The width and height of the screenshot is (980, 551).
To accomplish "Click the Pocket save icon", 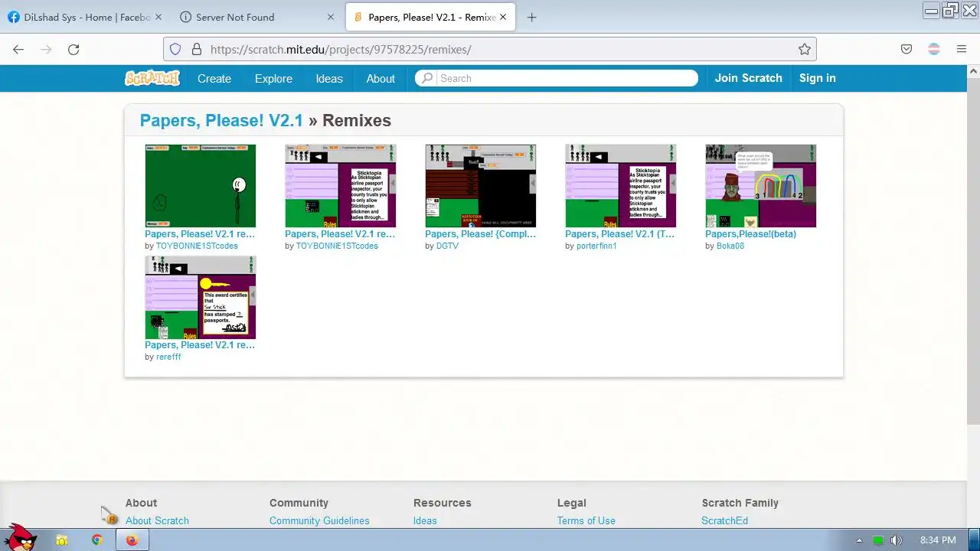I will 906,49.
